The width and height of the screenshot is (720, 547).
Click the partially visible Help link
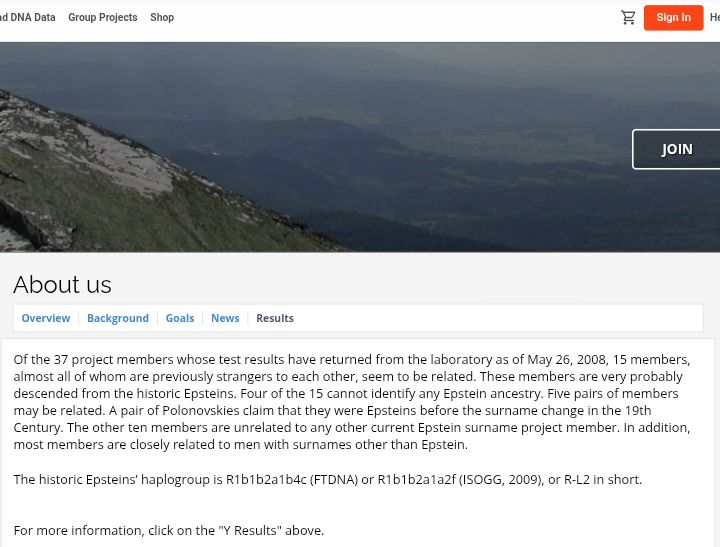coord(714,17)
